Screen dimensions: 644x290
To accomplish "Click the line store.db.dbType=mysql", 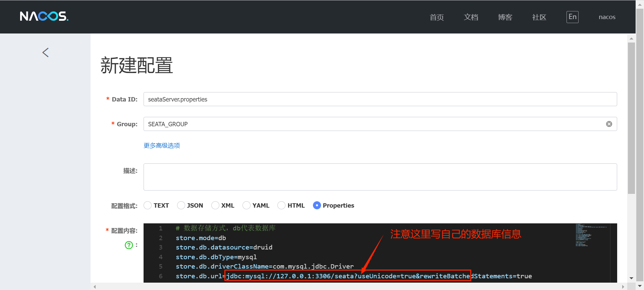I will click(x=216, y=257).
